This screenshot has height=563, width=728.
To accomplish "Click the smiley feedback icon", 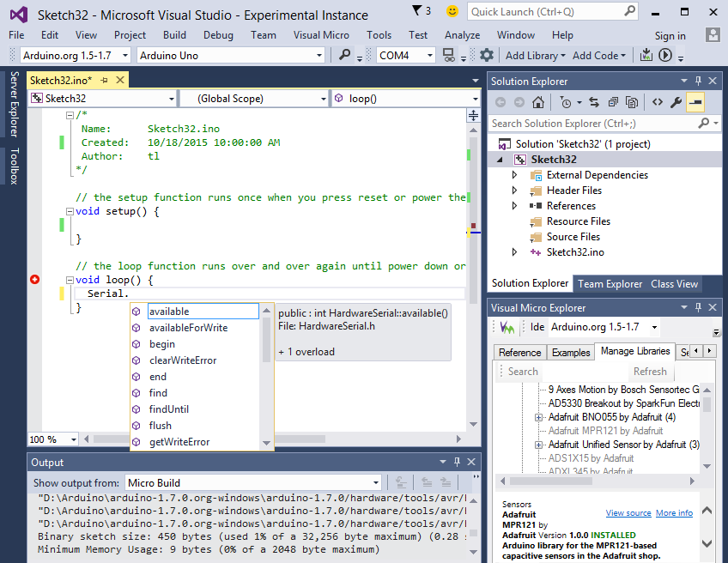I will tap(452, 10).
